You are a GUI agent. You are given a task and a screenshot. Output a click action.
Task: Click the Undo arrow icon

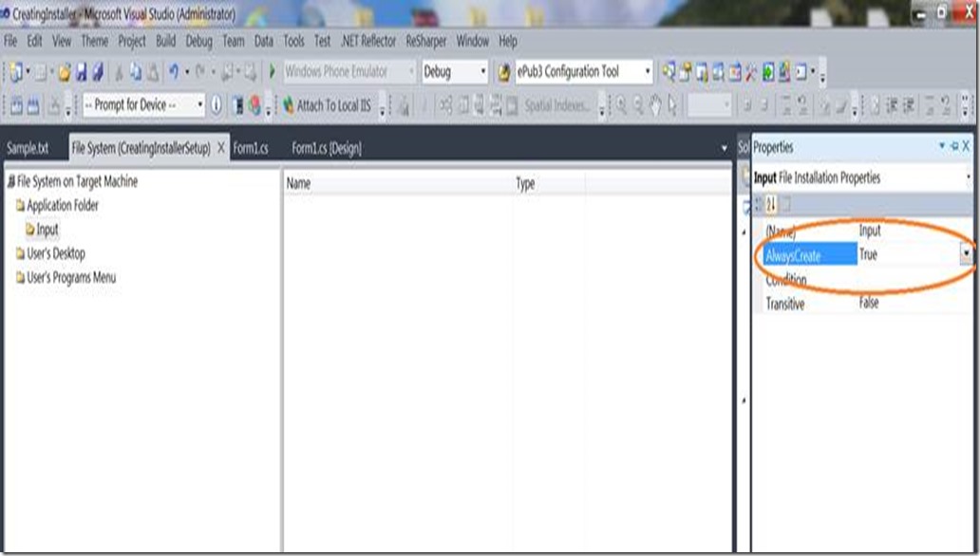[175, 72]
